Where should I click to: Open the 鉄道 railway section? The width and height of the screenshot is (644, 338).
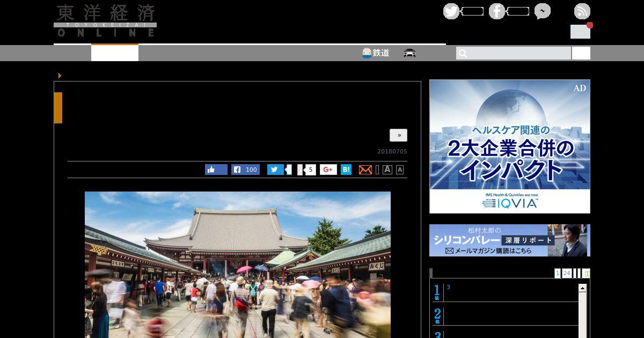(x=376, y=53)
